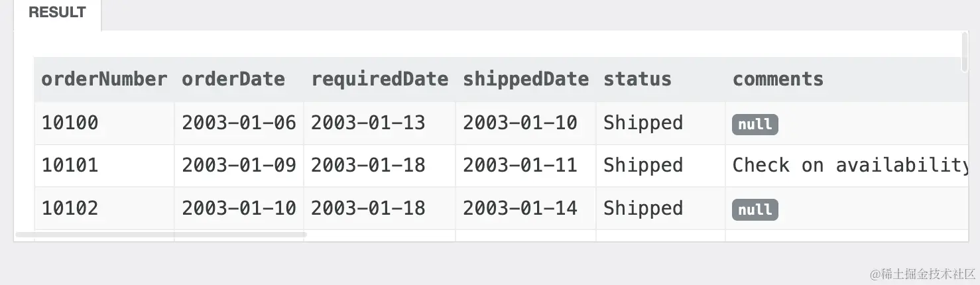The height and width of the screenshot is (285, 980).
Task: Select the requiredDate column header
Action: 379,80
